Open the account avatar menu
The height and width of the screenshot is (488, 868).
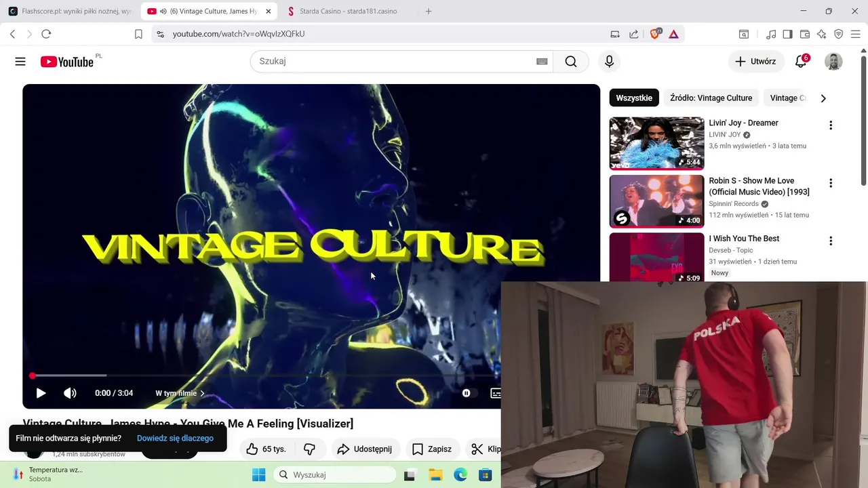tap(833, 62)
